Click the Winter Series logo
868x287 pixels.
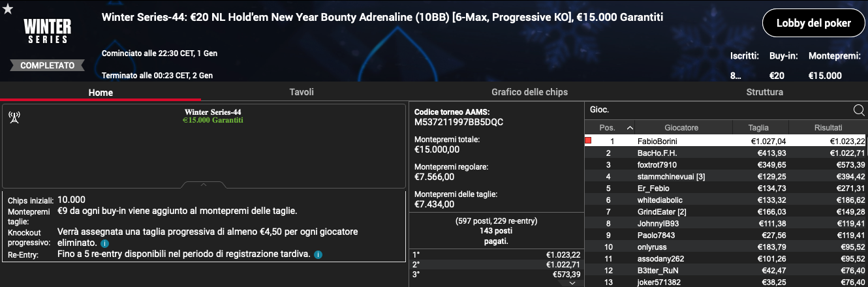[x=46, y=31]
